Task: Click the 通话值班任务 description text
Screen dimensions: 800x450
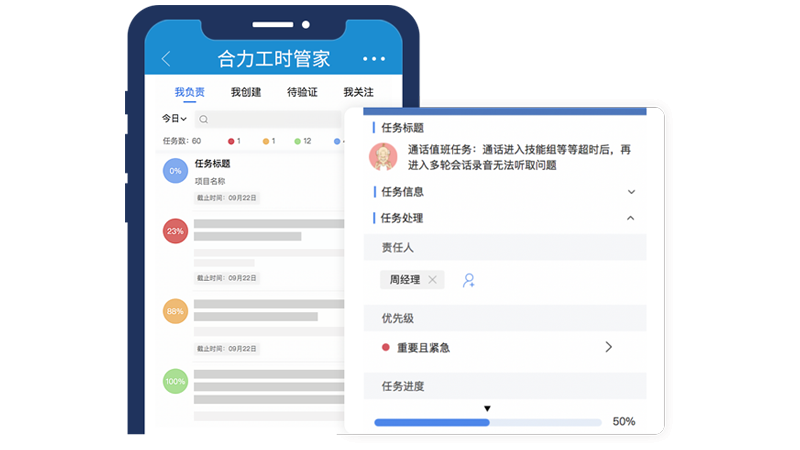Action: click(x=519, y=157)
